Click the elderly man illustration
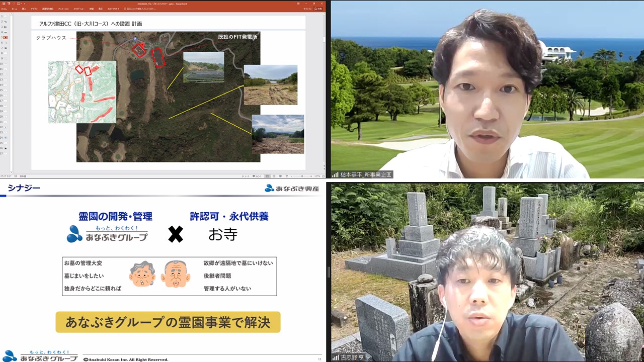This screenshot has width=644, height=362. point(176,275)
